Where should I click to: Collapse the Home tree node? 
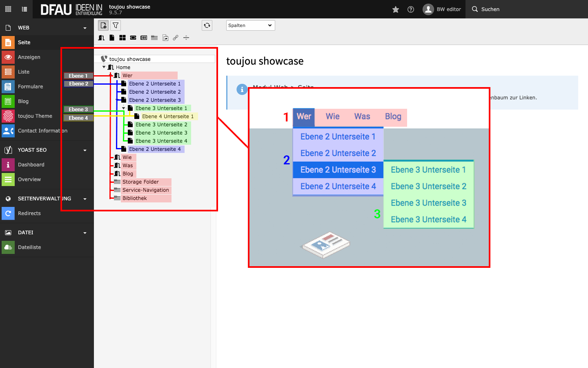pos(104,67)
